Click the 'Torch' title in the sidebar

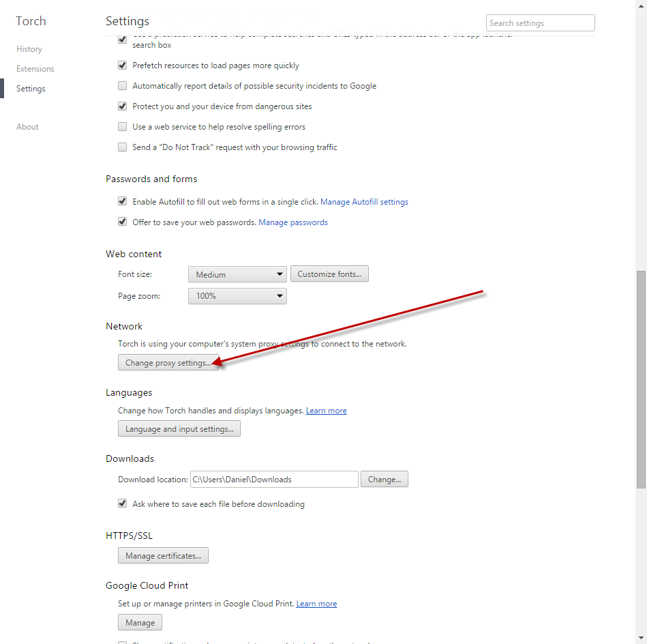(31, 21)
